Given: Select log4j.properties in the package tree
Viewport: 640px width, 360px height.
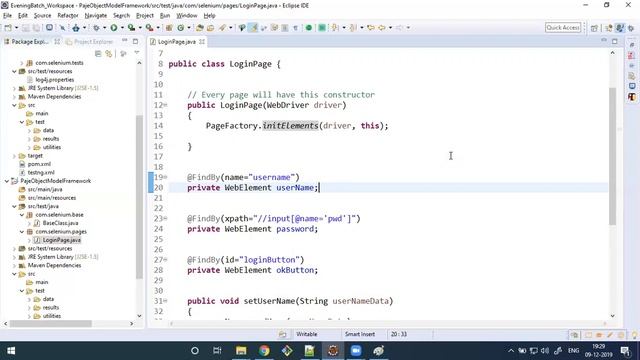Looking at the screenshot, I should pos(55,80).
